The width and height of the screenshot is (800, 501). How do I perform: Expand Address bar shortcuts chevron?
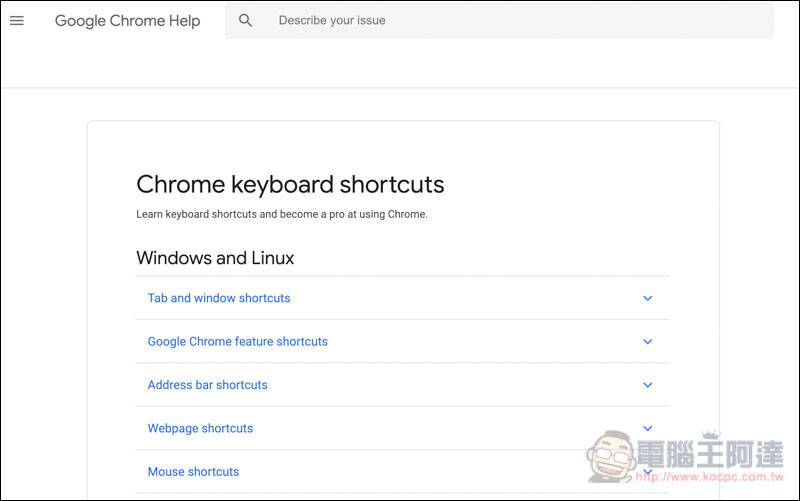point(647,385)
